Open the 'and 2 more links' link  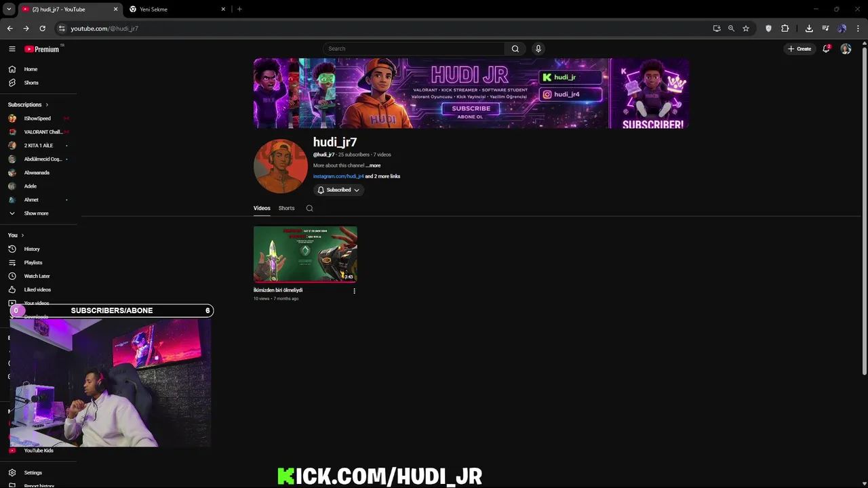[382, 176]
